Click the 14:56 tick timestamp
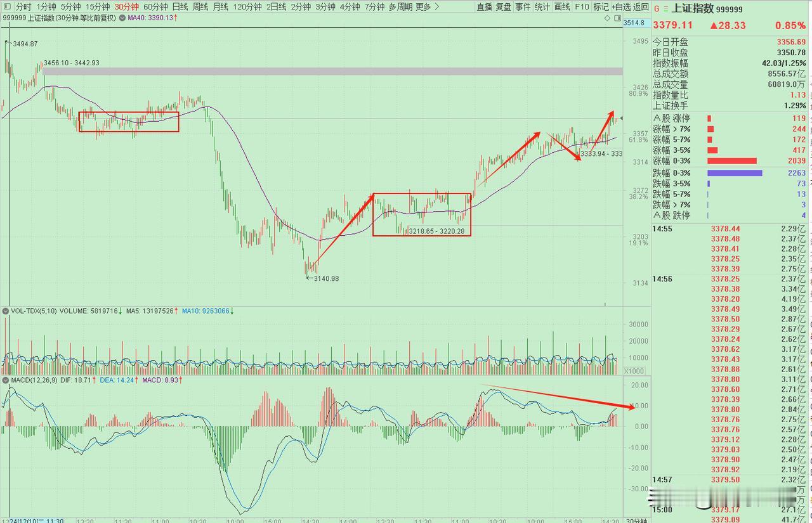The height and width of the screenshot is (523, 812). coord(662,279)
